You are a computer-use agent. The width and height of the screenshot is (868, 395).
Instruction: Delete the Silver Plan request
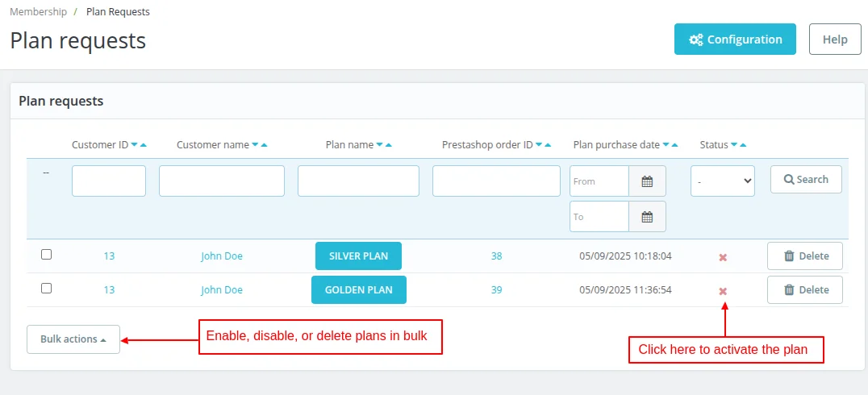tap(805, 256)
